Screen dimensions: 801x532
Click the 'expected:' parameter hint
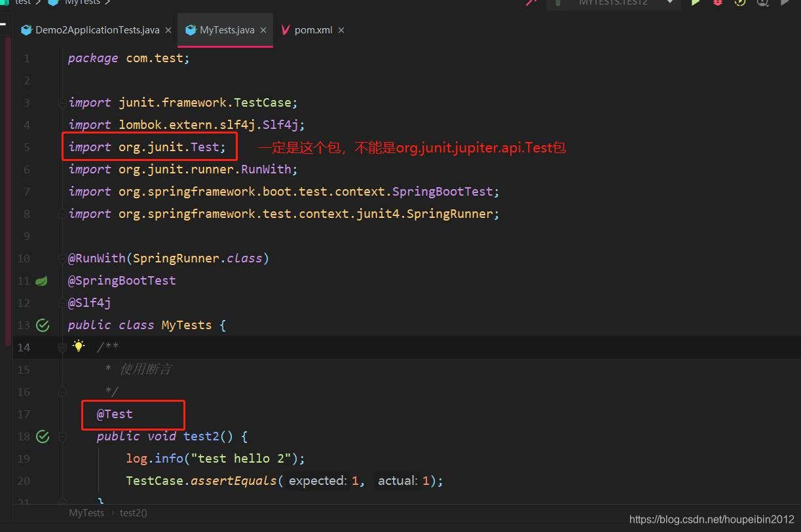click(317, 481)
